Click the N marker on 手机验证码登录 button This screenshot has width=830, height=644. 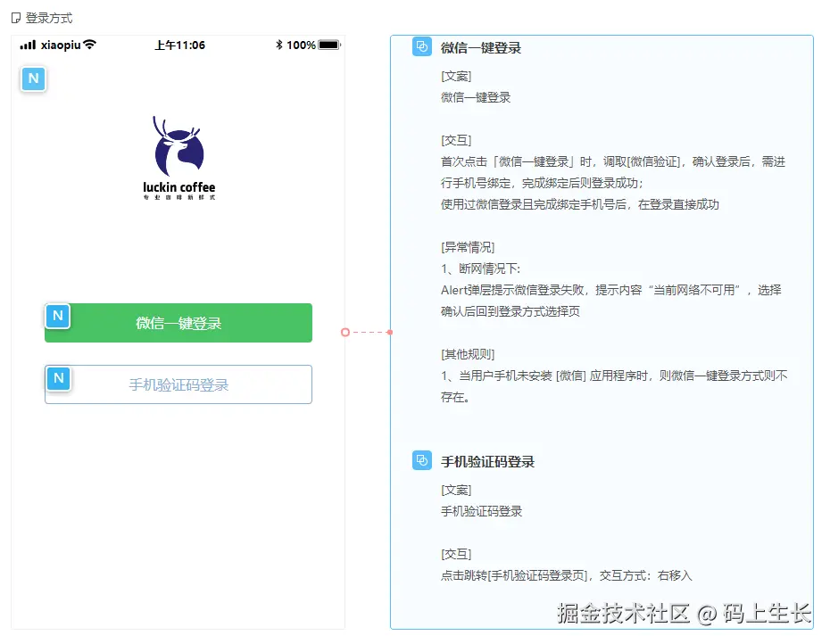click(58, 378)
